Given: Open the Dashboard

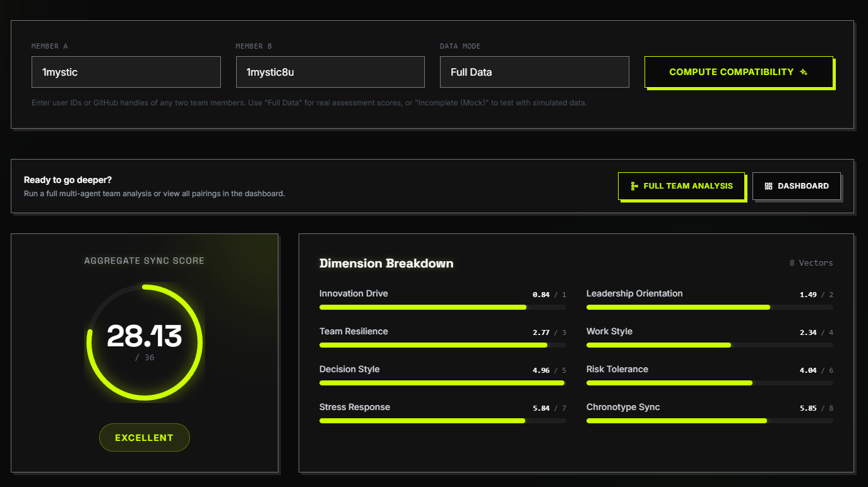Looking at the screenshot, I should tap(797, 186).
